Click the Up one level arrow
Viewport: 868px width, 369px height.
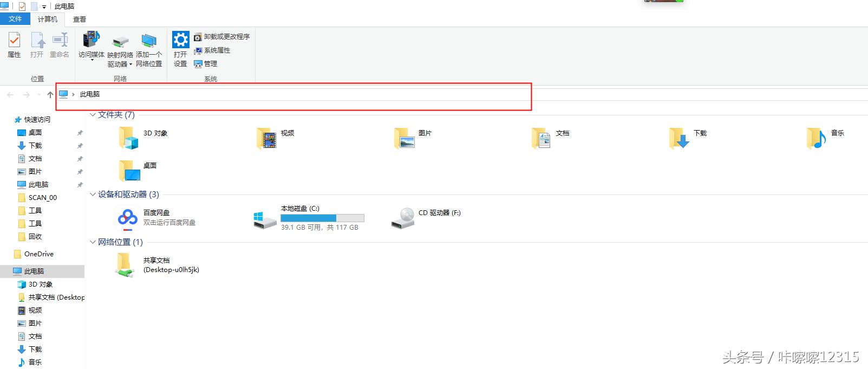[50, 95]
